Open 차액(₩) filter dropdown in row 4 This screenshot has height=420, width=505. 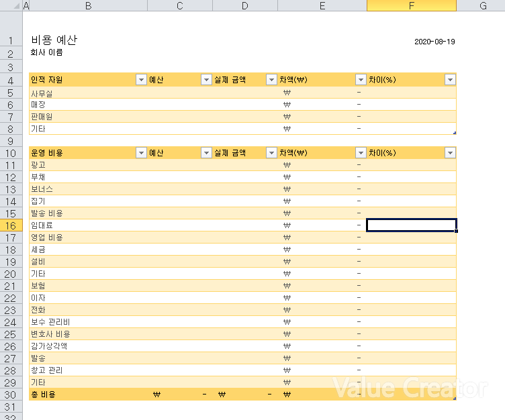pos(361,79)
